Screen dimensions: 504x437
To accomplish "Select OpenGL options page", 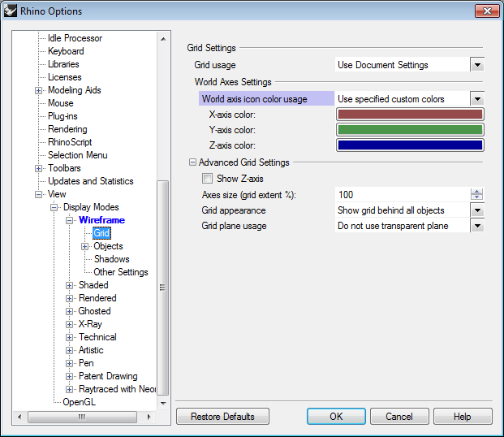I will (79, 402).
